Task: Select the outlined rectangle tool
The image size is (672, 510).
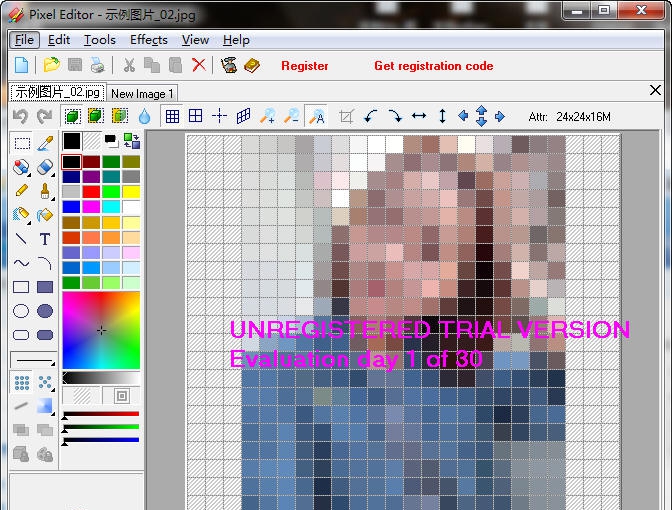Action: click(x=21, y=287)
